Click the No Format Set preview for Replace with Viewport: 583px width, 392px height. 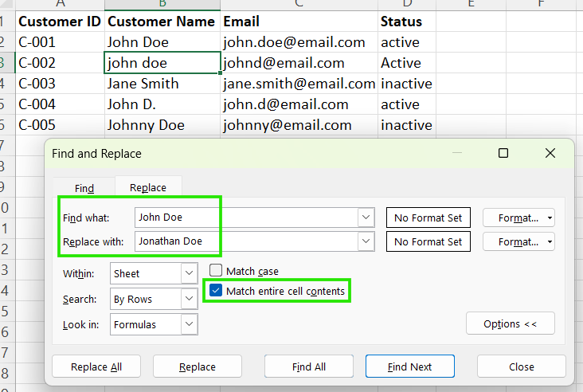pyautogui.click(x=428, y=241)
